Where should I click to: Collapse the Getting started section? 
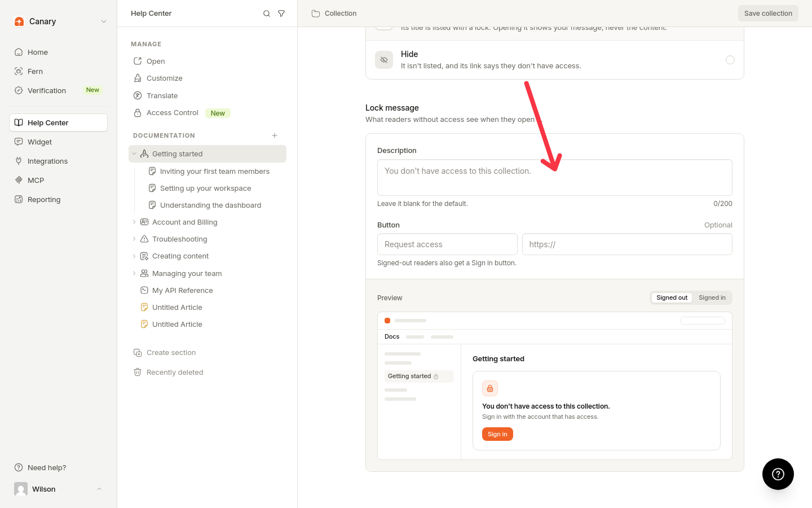(x=134, y=154)
